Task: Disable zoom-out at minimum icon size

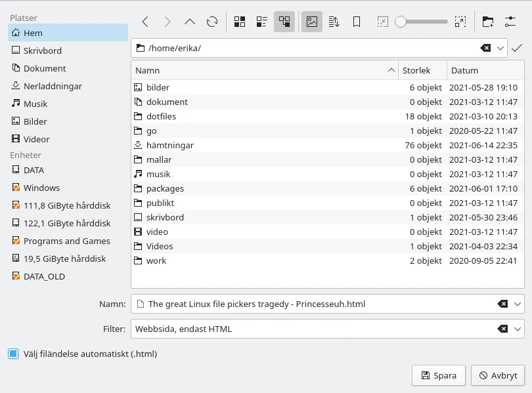Action: click(382, 21)
